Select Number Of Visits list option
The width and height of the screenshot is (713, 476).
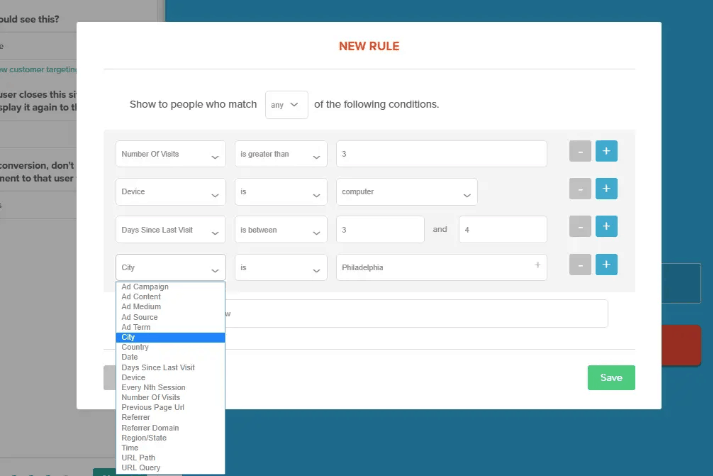170,397
